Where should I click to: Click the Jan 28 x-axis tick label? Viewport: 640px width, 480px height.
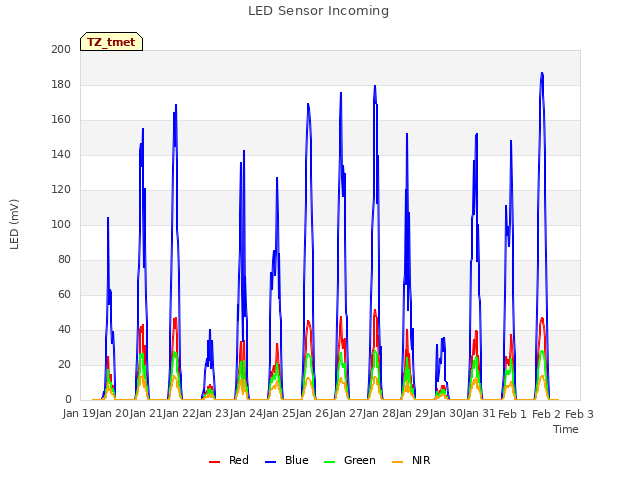tap(379, 414)
